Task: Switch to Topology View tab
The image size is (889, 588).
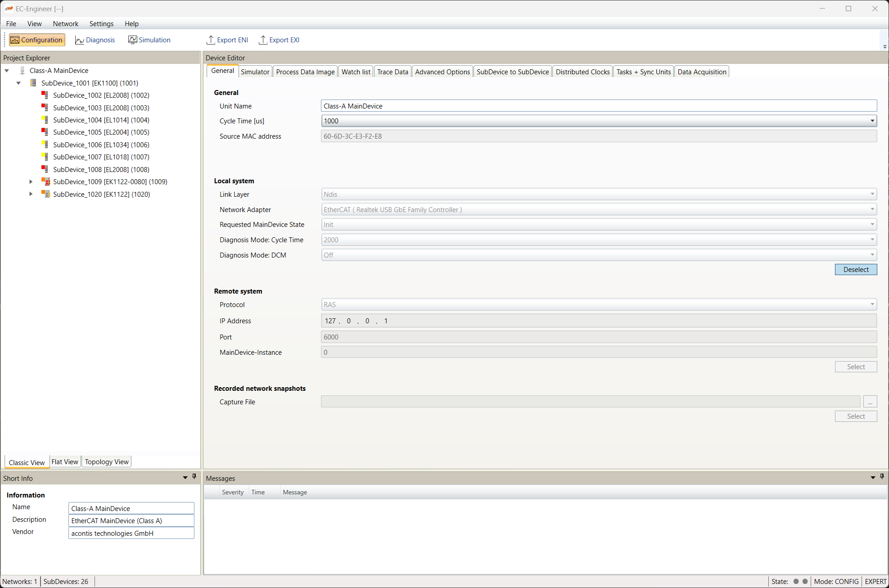Action: [107, 462]
